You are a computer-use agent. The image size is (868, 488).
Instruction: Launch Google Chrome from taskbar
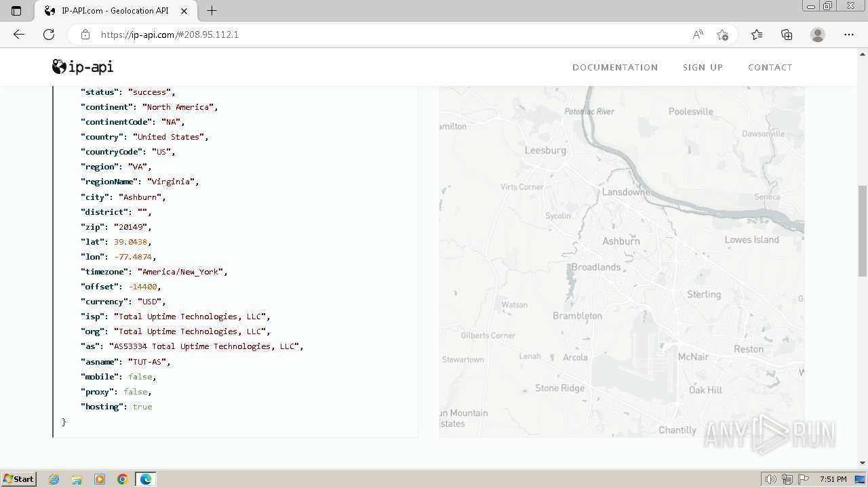(123, 479)
